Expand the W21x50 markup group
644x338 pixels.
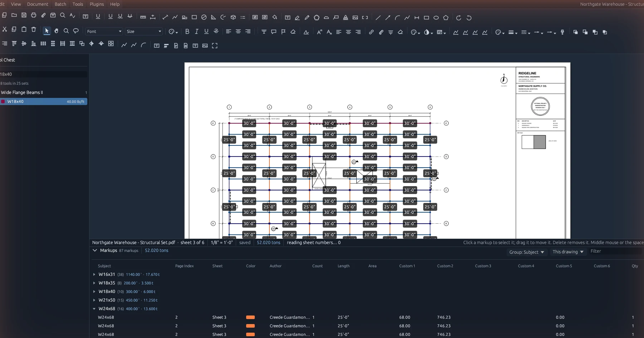click(x=94, y=300)
